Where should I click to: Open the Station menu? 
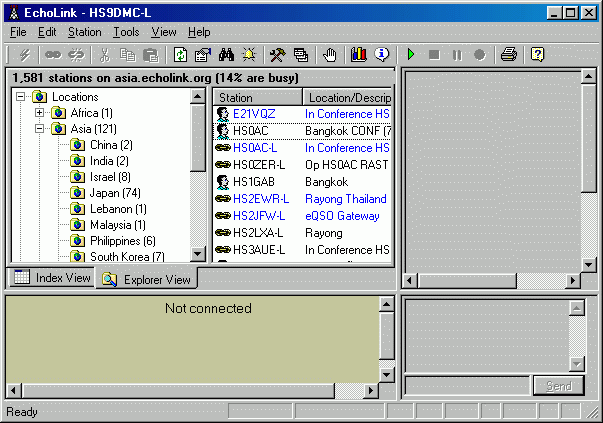pyautogui.click(x=85, y=32)
